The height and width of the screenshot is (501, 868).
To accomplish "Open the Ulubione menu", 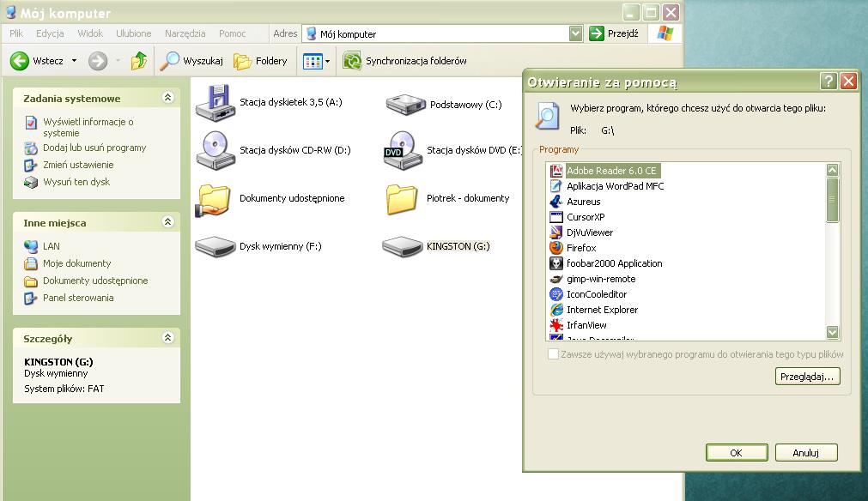I will point(133,33).
